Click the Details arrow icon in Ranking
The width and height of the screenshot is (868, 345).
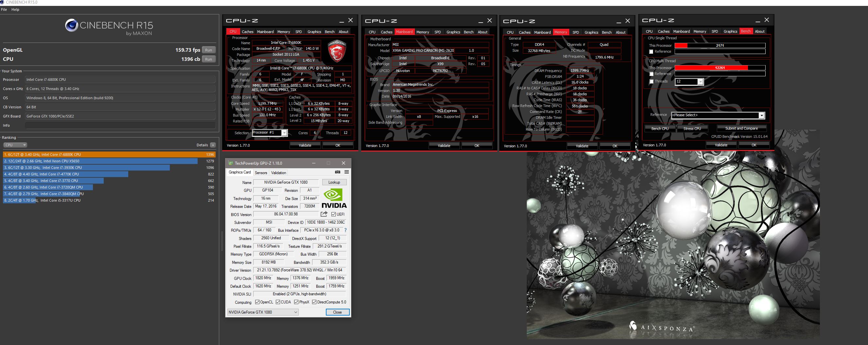[x=213, y=145]
